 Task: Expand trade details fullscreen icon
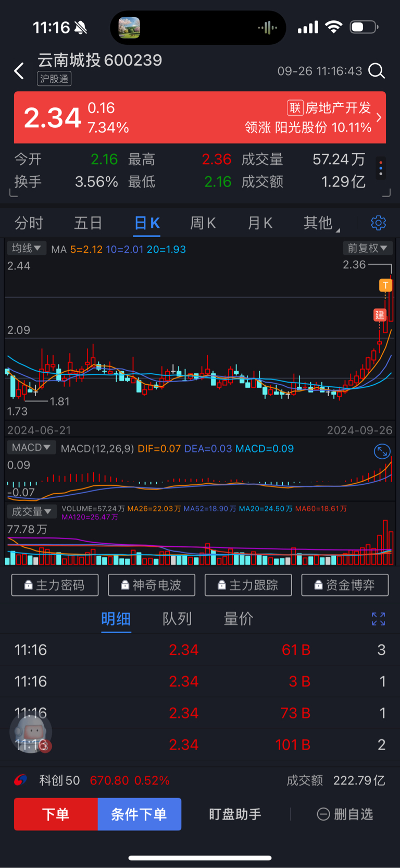point(379,619)
